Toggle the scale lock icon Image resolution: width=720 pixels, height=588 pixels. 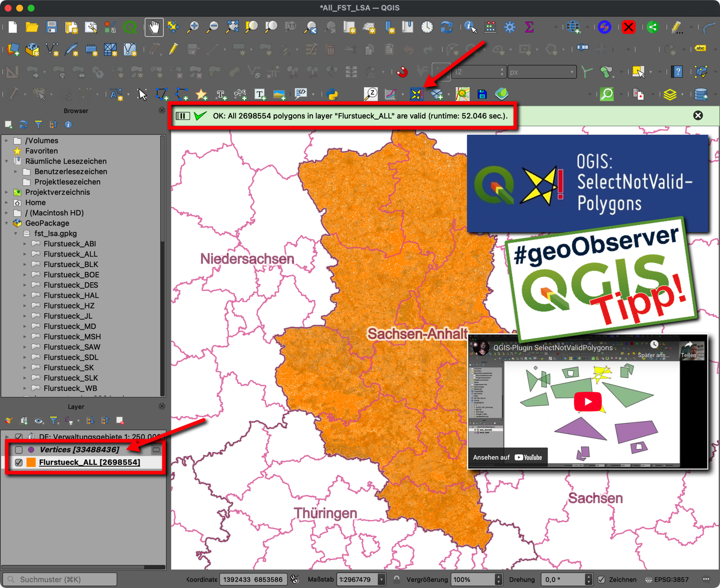pos(397,579)
